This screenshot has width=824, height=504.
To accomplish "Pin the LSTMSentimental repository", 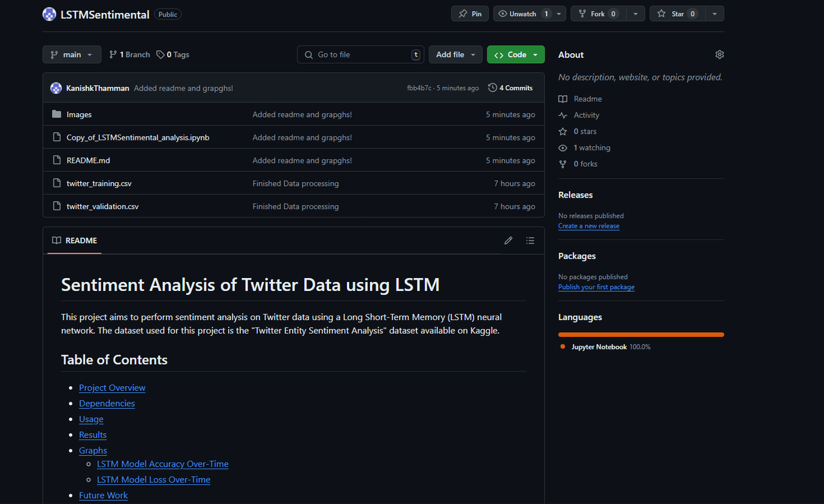I will click(x=470, y=14).
